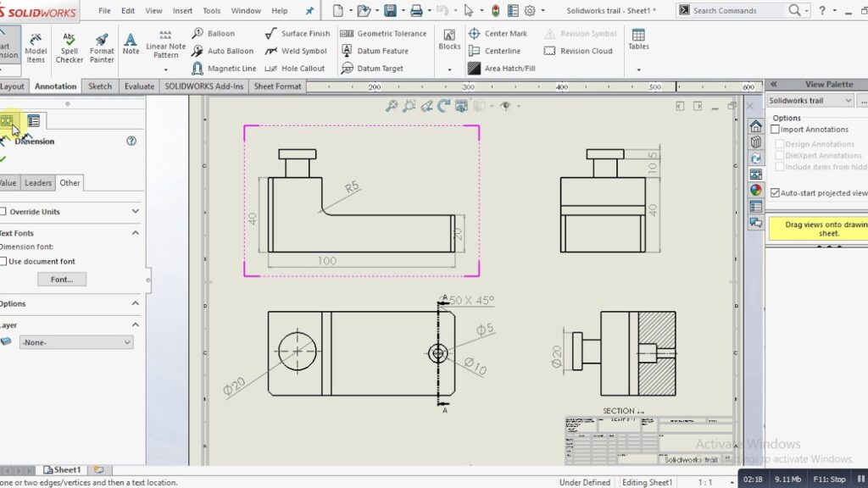Collapse the View Palette pane
The height and width of the screenshot is (488, 868).
point(774,84)
